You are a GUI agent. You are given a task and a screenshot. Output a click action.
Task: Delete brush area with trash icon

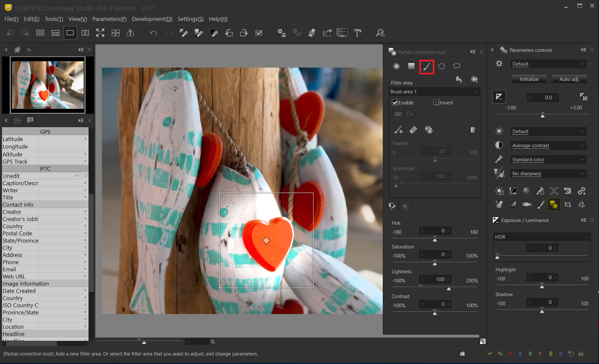coord(473,130)
